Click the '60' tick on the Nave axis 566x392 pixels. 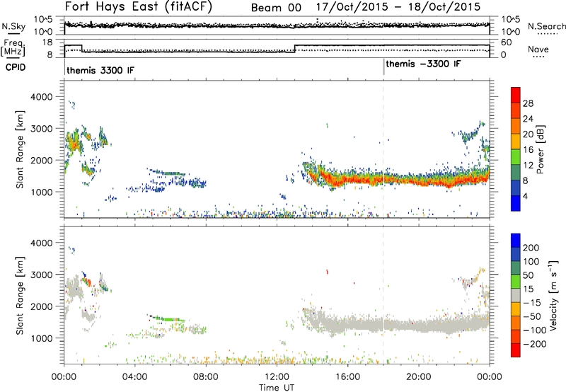point(507,42)
